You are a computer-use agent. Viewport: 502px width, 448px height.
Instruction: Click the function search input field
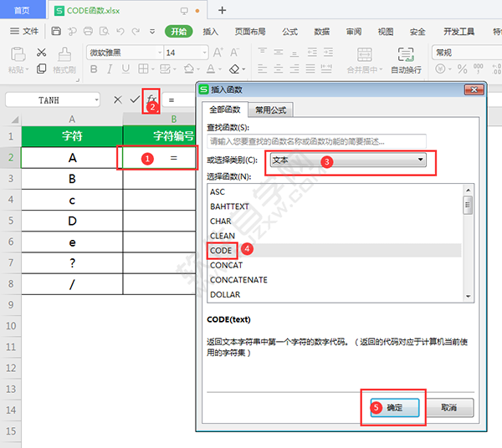316,141
